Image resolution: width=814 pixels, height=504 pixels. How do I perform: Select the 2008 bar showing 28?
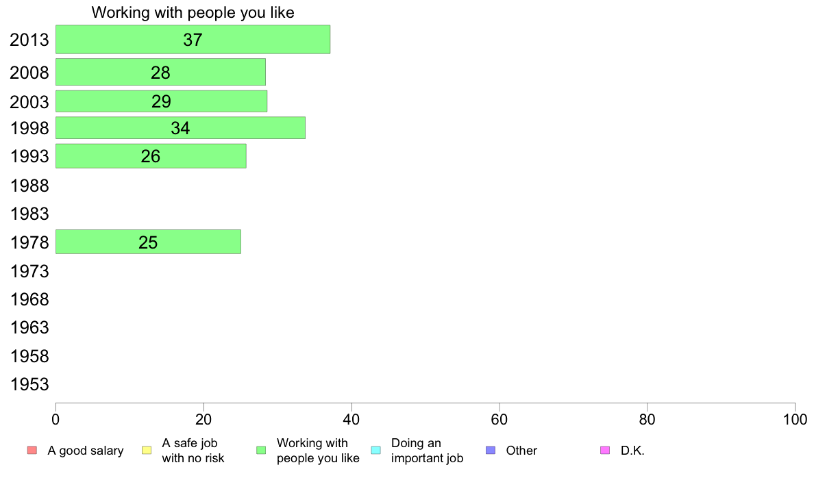pyautogui.click(x=160, y=72)
